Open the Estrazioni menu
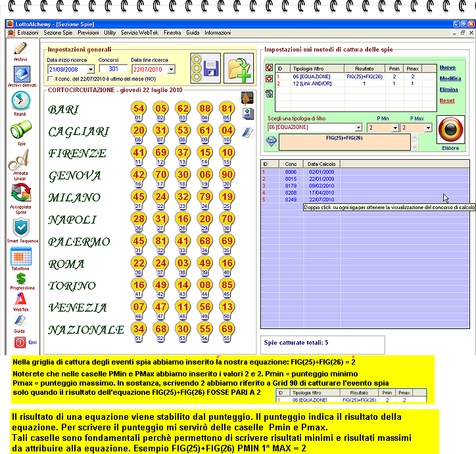Image resolution: width=476 pixels, height=454 pixels. tap(28, 33)
